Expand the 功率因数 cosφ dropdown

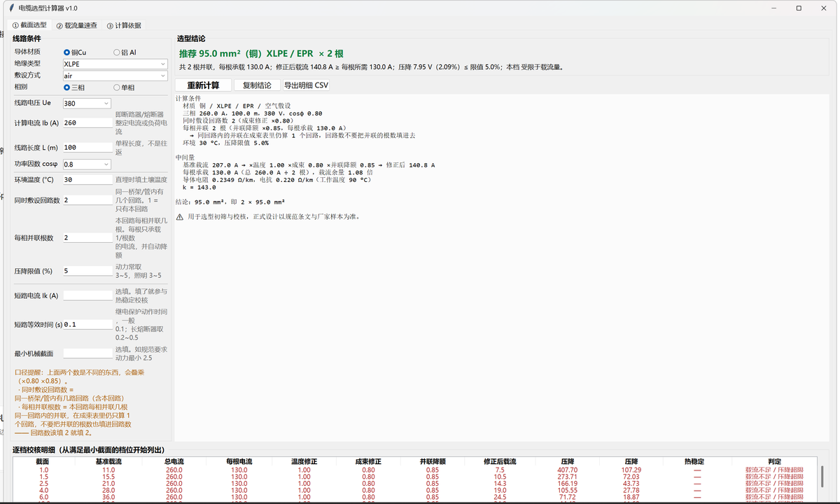click(x=87, y=164)
